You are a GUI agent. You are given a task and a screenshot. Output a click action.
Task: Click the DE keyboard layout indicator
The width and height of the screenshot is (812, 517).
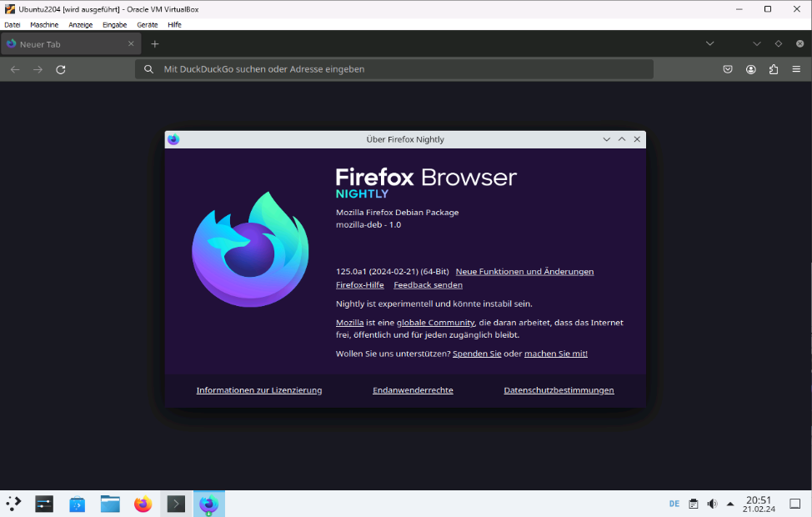click(674, 504)
